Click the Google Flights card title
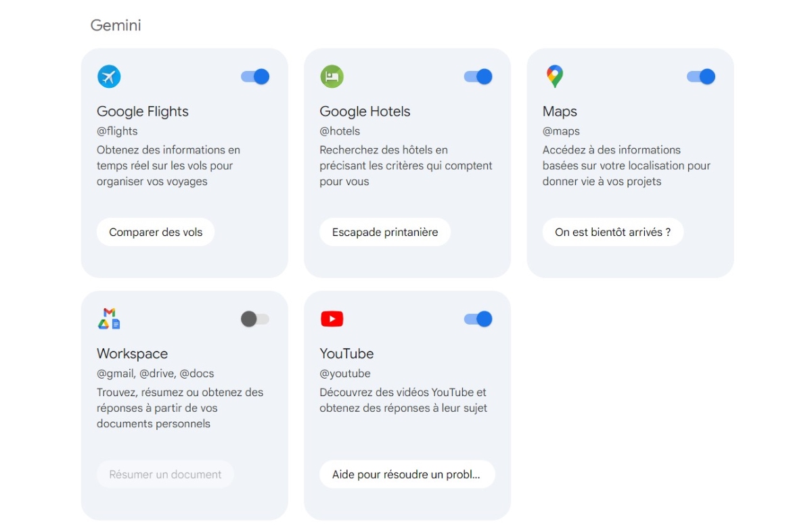 click(x=143, y=112)
